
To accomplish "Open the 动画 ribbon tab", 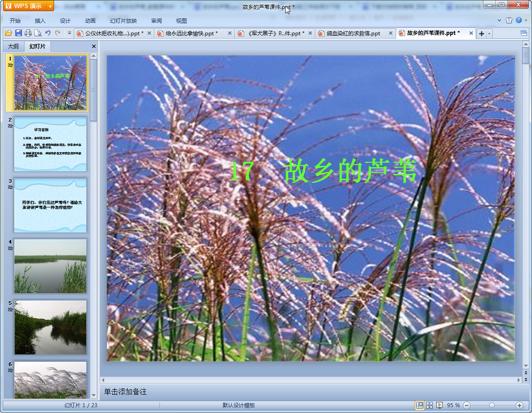I will click(x=90, y=21).
